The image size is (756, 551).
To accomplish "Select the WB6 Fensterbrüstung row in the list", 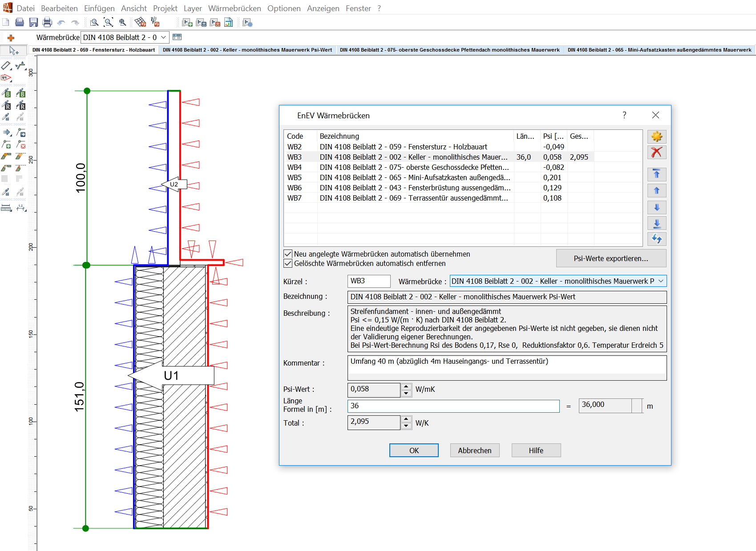I will click(463, 188).
